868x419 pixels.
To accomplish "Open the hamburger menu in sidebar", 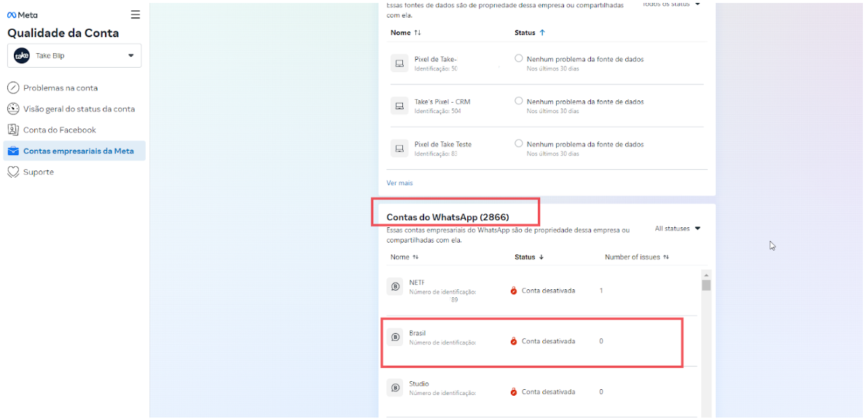I will pos(136,15).
